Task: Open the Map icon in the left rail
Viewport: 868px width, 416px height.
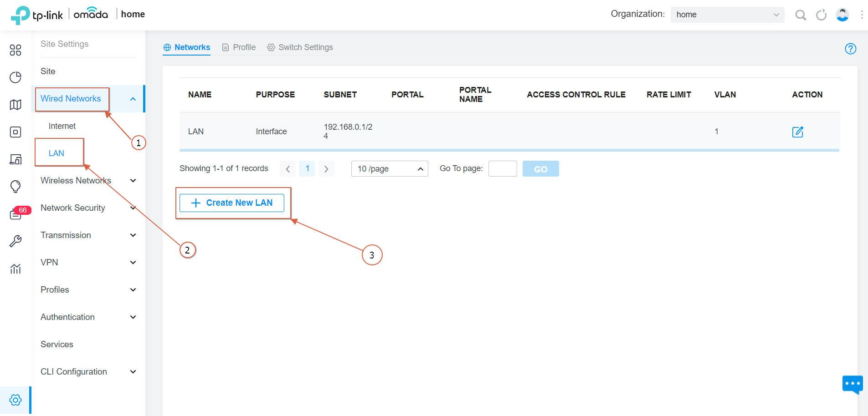Action: (15, 105)
